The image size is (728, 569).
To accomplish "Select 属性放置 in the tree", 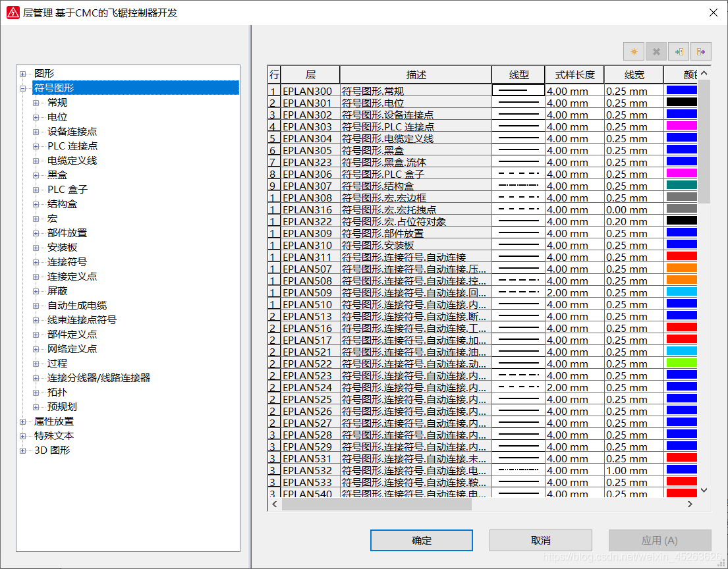I will [54, 421].
